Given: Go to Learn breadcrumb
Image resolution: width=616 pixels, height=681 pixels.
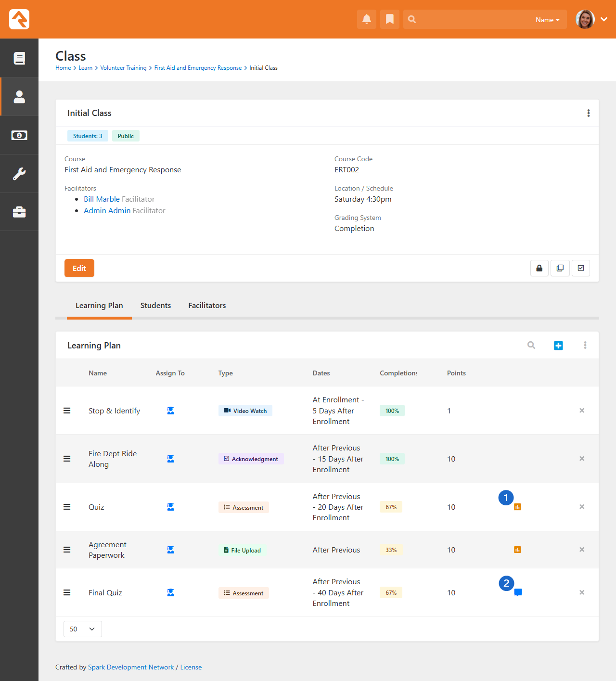Looking at the screenshot, I should pos(86,68).
